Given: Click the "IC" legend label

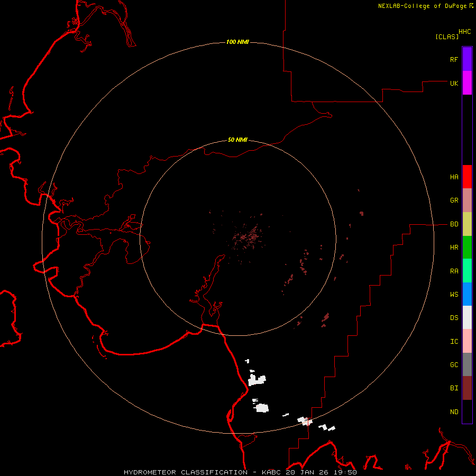Looking at the screenshot, I should pyautogui.click(x=454, y=342).
